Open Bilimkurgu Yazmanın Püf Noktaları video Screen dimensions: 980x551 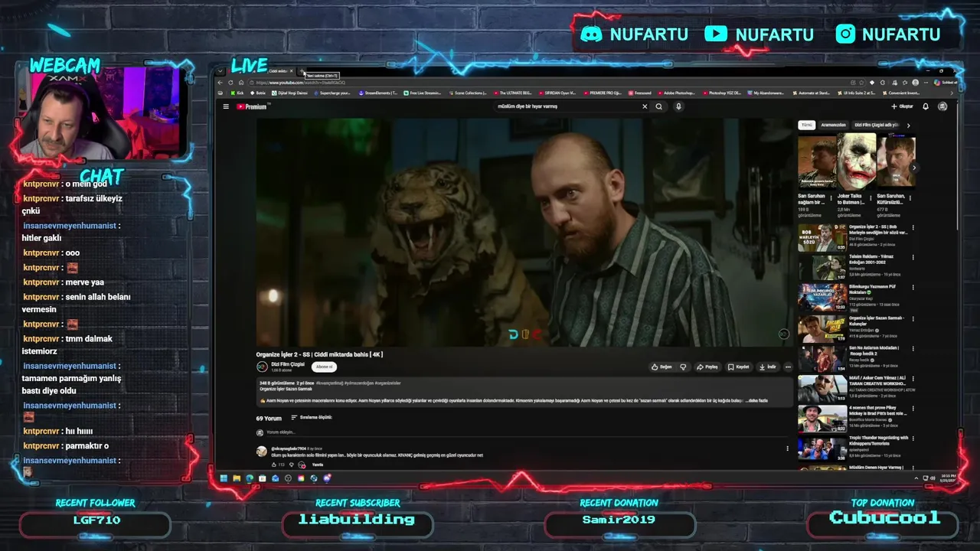pyautogui.click(x=822, y=297)
